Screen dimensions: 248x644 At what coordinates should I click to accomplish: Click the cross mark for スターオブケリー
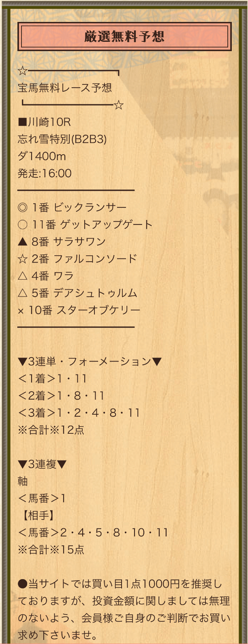click(21, 310)
